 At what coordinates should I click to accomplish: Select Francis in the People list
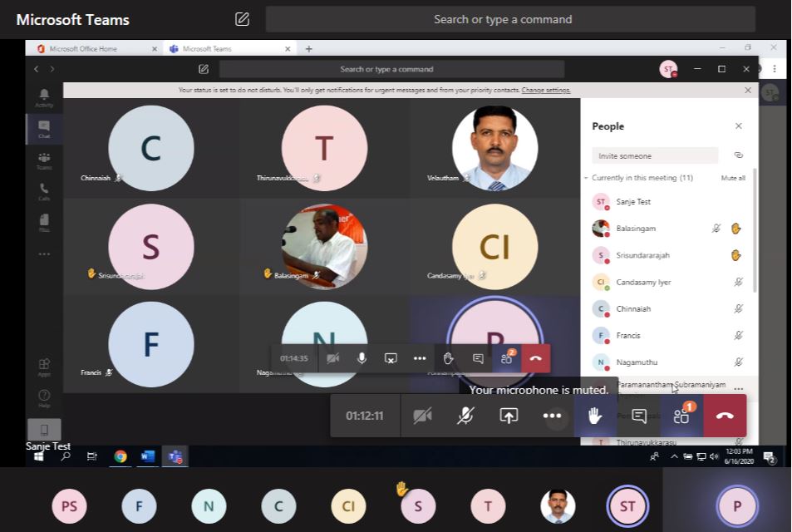tap(668, 335)
